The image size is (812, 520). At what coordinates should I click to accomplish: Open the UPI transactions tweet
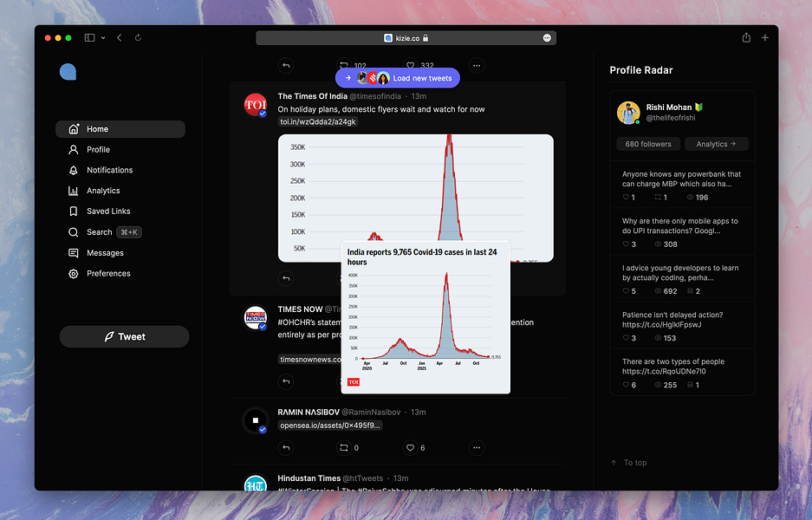pos(682,231)
